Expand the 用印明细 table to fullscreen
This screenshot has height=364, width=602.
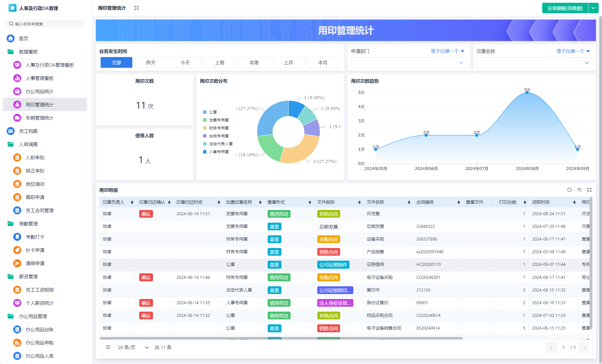[x=589, y=190]
